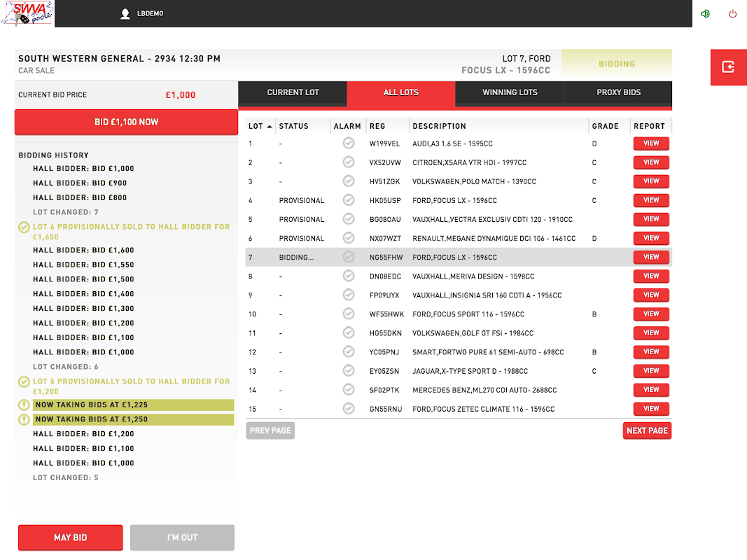747x560 pixels.
Task: Click the Grade column header
Action: [x=605, y=126]
